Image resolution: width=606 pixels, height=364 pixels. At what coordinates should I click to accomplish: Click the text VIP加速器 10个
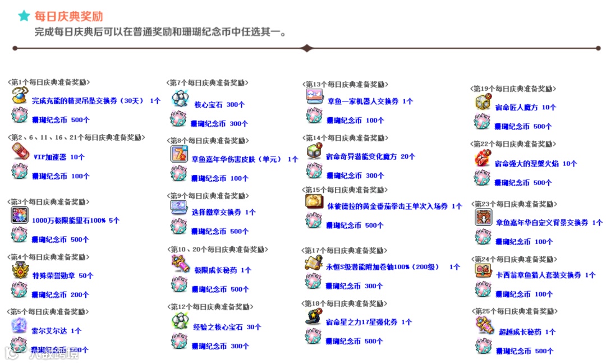coord(59,157)
